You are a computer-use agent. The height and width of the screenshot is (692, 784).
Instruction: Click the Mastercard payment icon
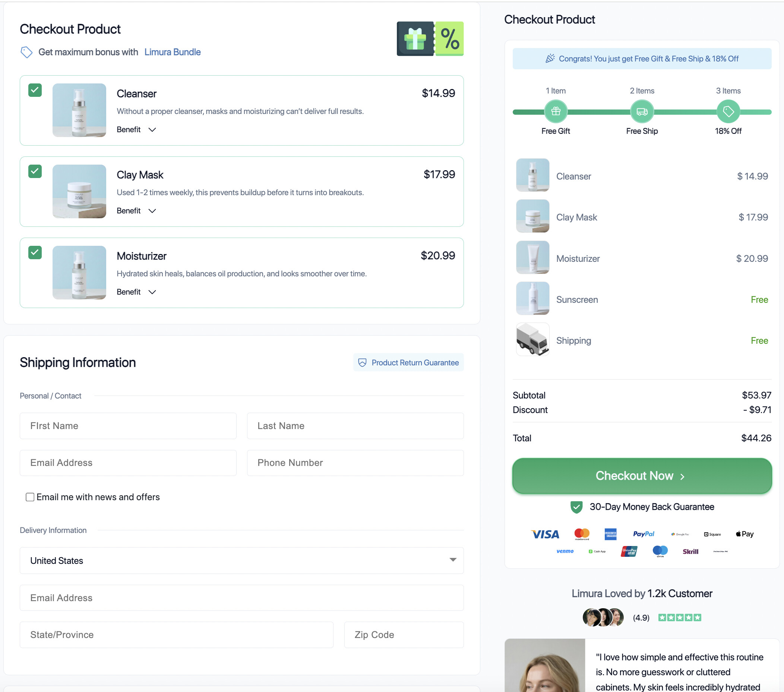[582, 534]
